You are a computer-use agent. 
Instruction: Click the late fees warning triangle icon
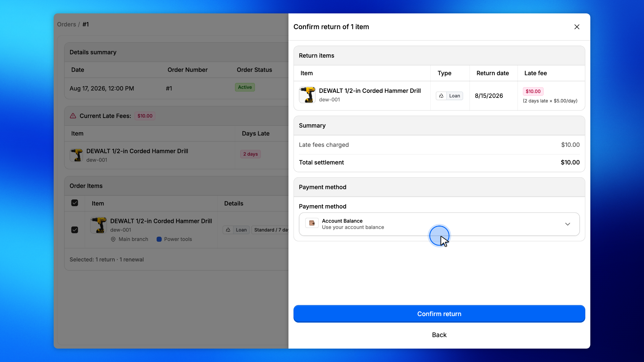pyautogui.click(x=73, y=116)
